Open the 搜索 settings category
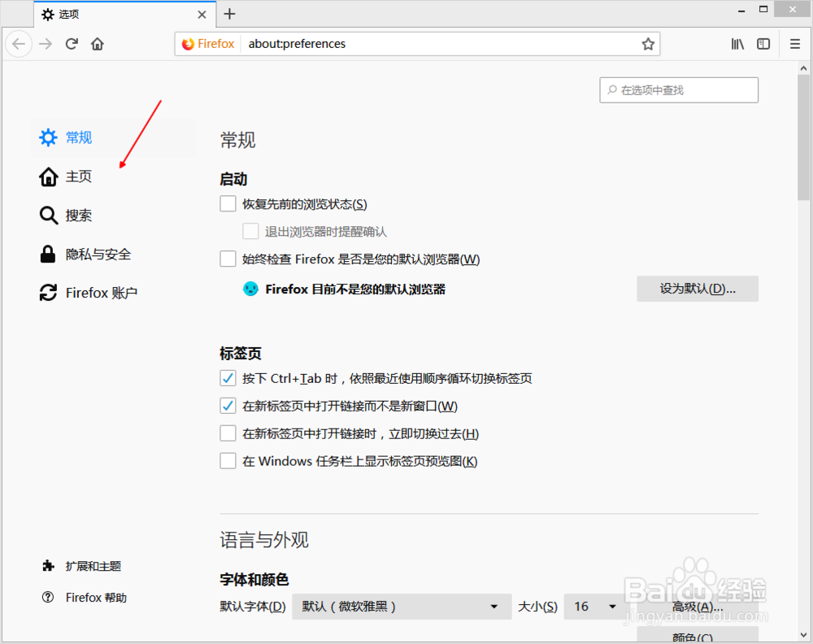Image resolution: width=813 pixels, height=644 pixels. (113, 215)
